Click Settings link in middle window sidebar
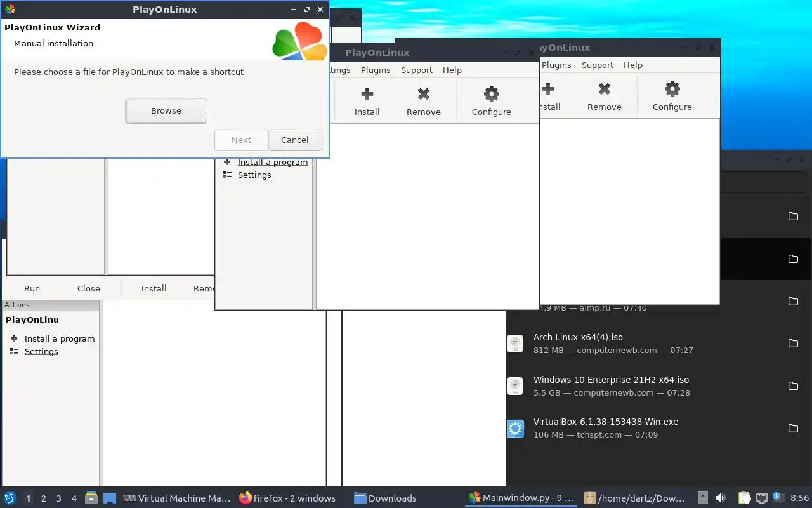Image resolution: width=812 pixels, height=508 pixels. tap(254, 175)
